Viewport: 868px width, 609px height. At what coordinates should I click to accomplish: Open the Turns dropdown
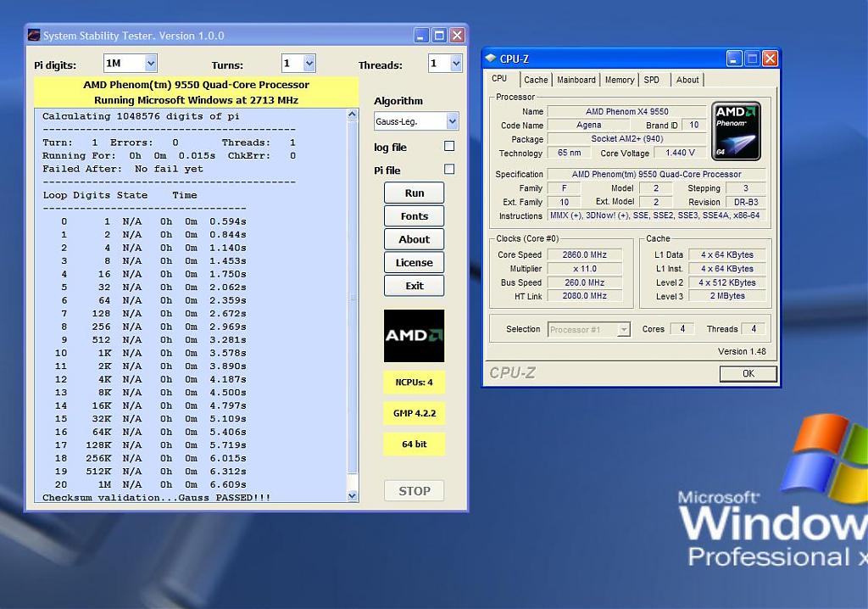pyautogui.click(x=309, y=64)
